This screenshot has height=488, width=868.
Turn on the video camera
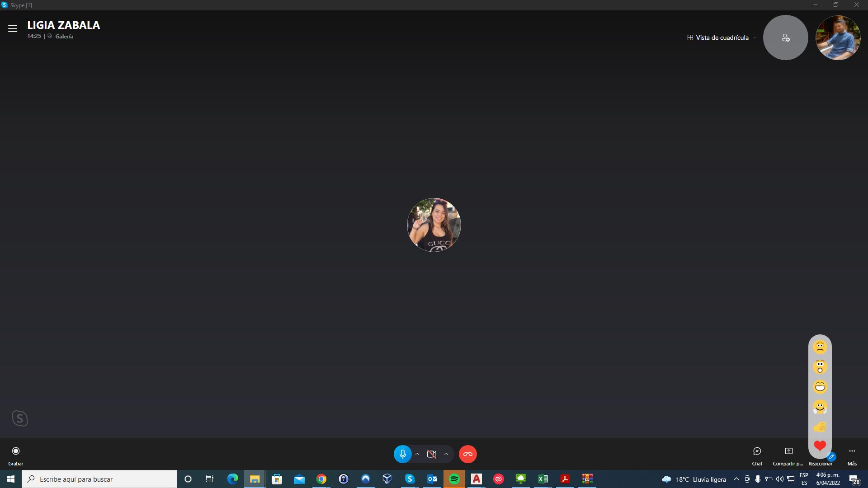coord(432,454)
